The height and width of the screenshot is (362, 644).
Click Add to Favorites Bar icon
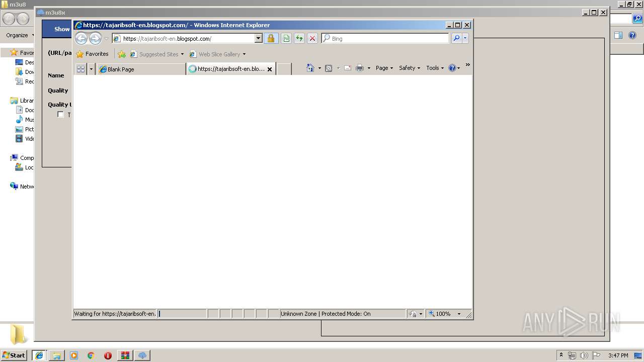point(122,54)
